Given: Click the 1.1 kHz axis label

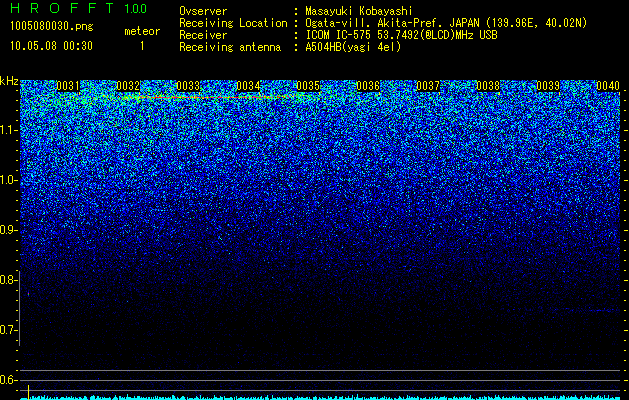Looking at the screenshot, I should point(7,130).
